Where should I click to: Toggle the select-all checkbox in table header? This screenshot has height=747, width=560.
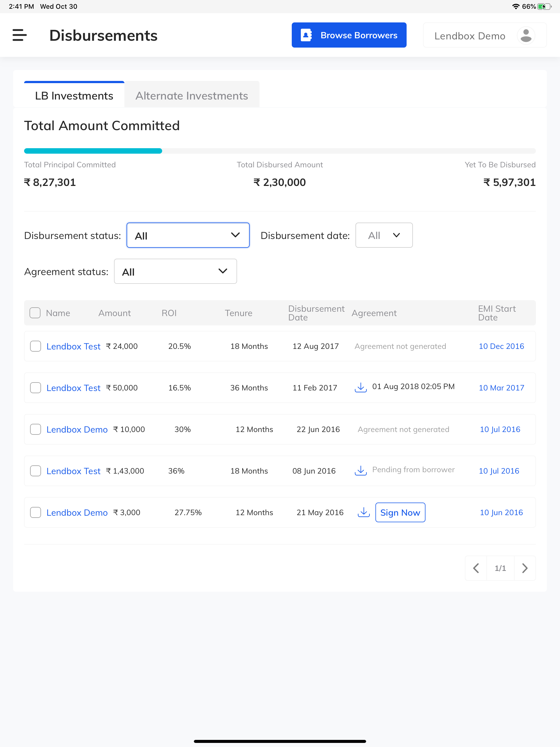pyautogui.click(x=35, y=313)
